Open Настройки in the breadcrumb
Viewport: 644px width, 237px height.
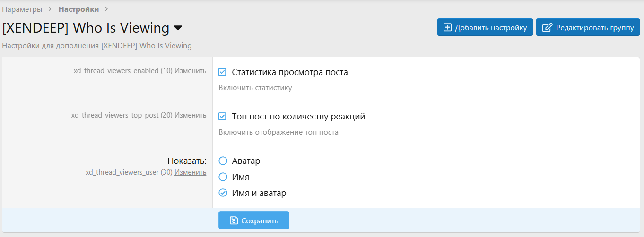(x=78, y=9)
